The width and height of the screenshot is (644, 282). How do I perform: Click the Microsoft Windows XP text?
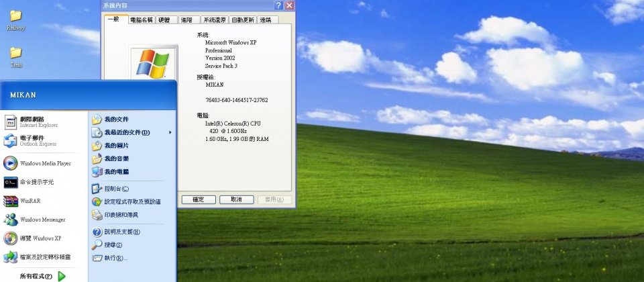click(x=231, y=42)
